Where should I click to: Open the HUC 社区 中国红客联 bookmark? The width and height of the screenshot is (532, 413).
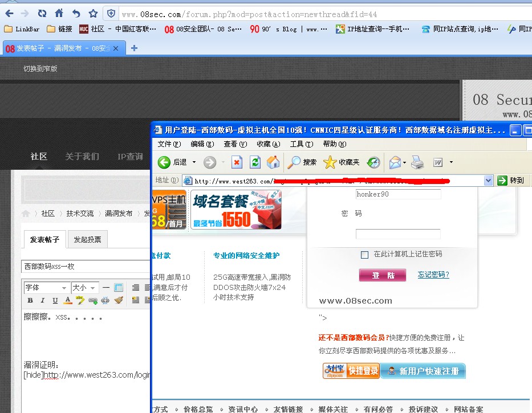pos(117,29)
